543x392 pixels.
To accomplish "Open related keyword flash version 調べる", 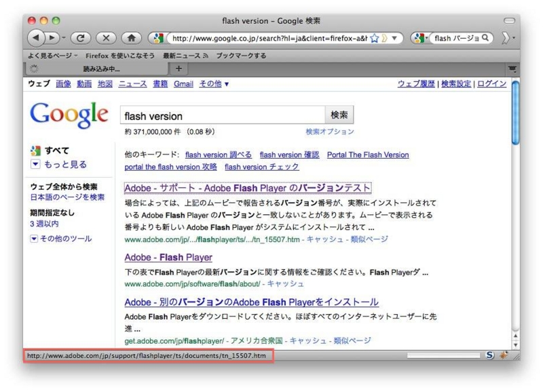I will click(219, 155).
